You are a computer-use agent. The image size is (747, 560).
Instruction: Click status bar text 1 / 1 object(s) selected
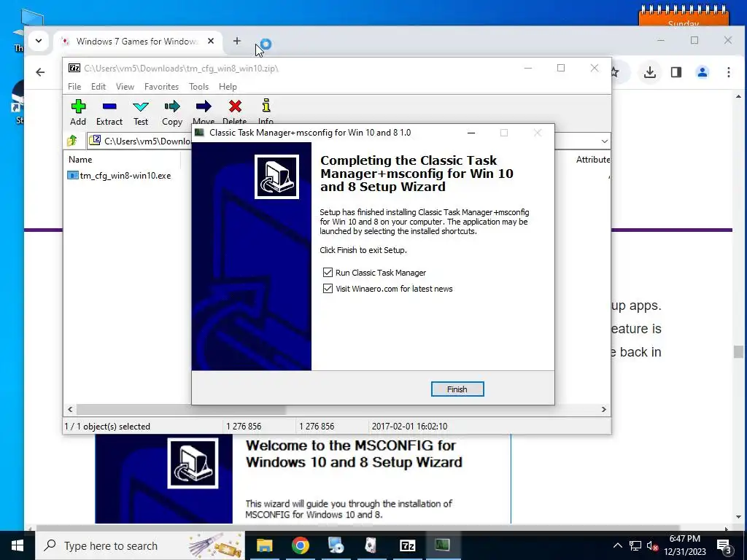[107, 426]
